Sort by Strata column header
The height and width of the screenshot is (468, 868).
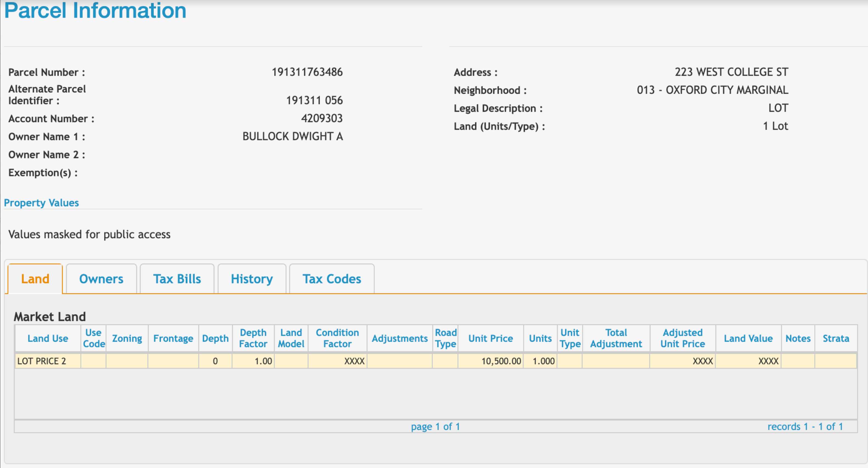coord(836,338)
